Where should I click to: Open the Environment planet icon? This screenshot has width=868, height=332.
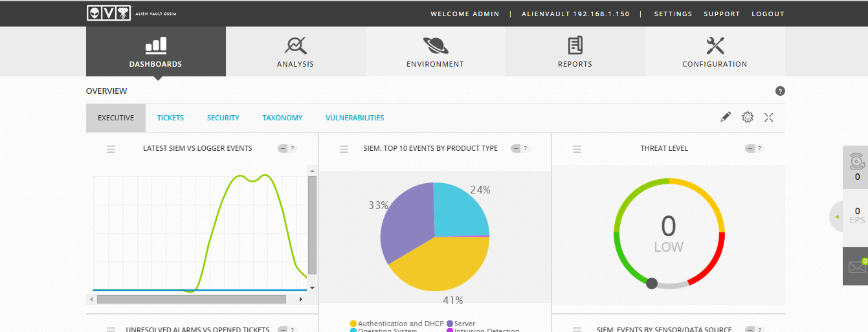click(x=435, y=45)
